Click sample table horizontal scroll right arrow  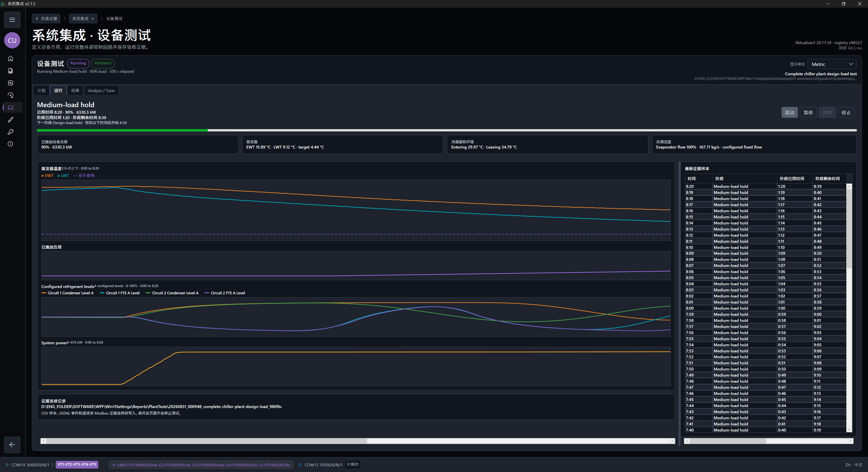tap(850, 441)
